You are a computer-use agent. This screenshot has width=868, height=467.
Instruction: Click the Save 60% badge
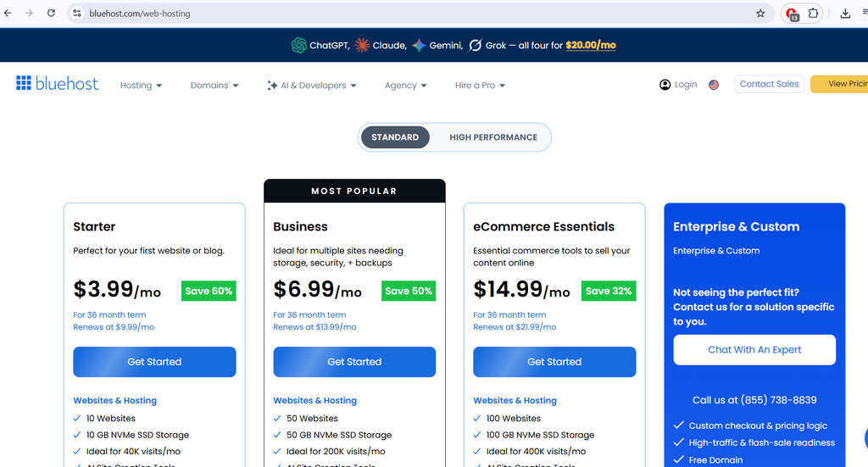click(209, 291)
